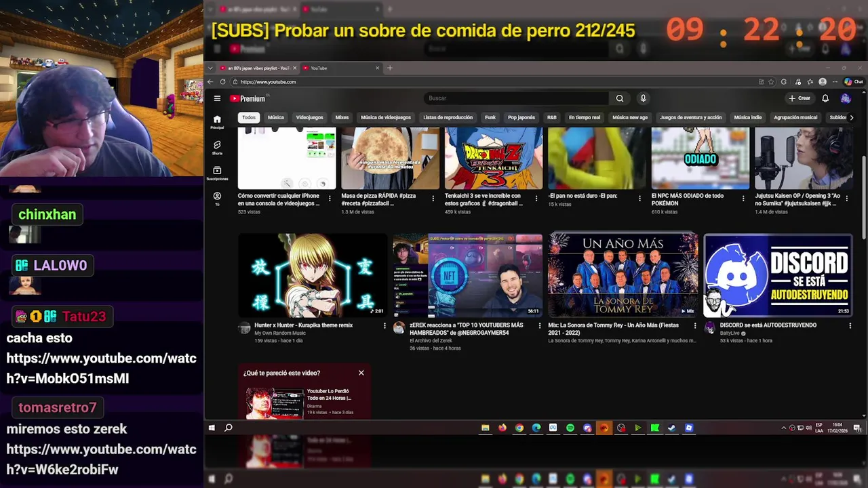Open the zEREK reacciona TOP 10 YOUTUBERS thumbnail
The height and width of the screenshot is (488, 868).
pyautogui.click(x=468, y=275)
